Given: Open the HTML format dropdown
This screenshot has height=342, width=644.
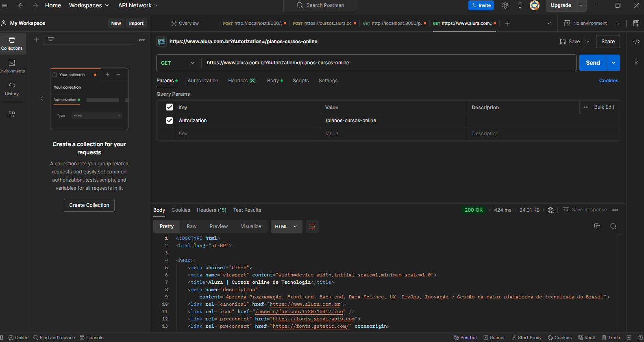Looking at the screenshot, I should 286,226.
